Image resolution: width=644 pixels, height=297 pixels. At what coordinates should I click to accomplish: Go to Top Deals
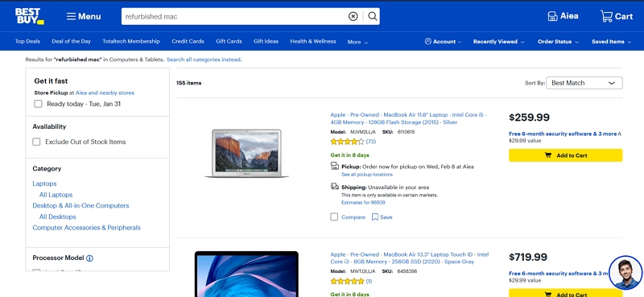[x=27, y=41]
